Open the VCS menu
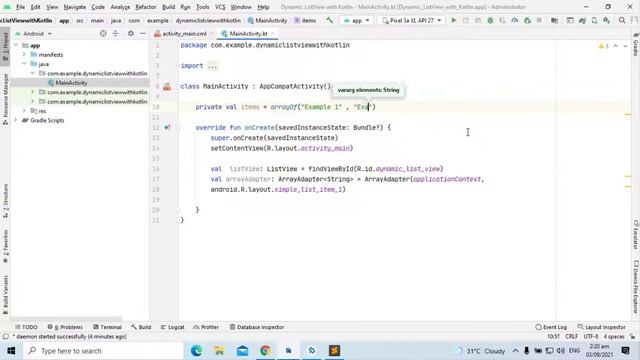 220,7
